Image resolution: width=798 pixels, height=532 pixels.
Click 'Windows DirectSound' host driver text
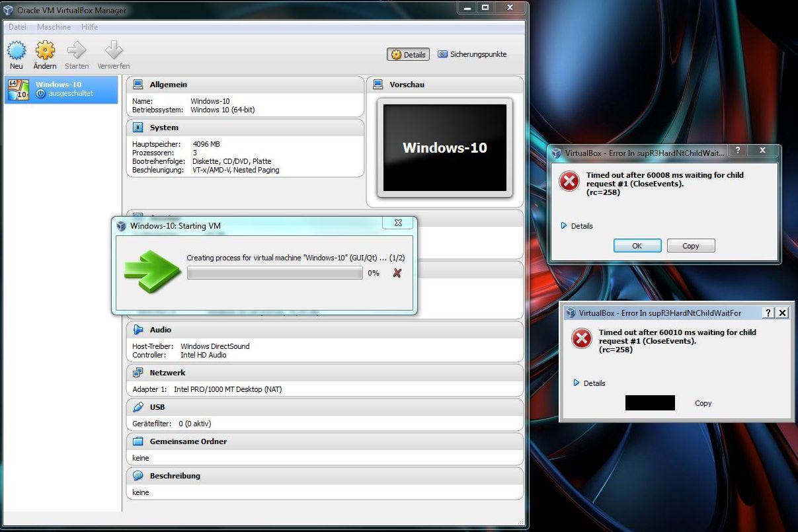(216, 346)
